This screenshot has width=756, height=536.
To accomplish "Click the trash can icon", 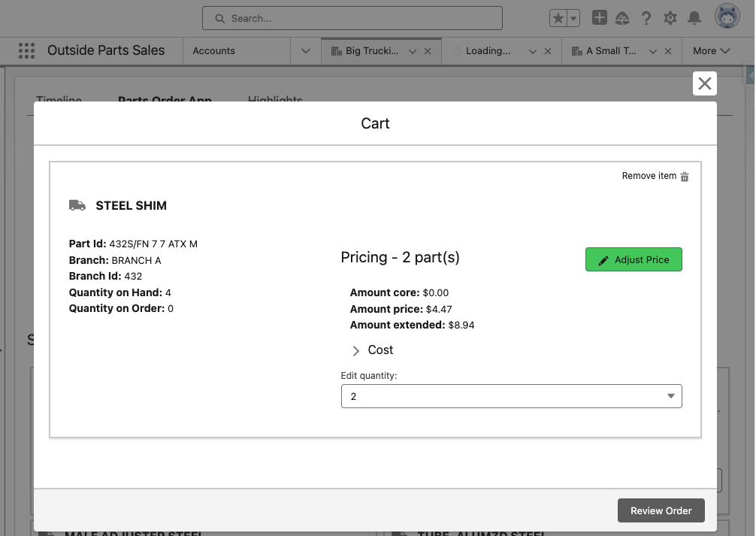I will pos(685,177).
